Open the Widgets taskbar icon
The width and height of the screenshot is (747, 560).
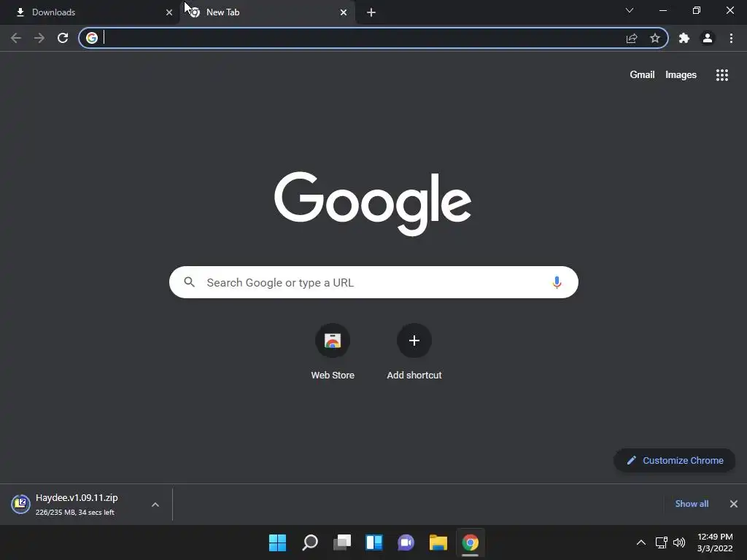374,542
